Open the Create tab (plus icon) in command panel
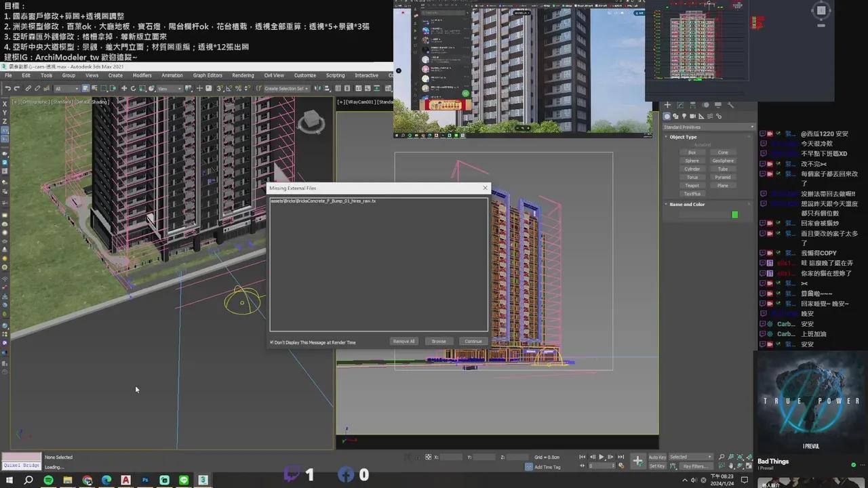 668,105
